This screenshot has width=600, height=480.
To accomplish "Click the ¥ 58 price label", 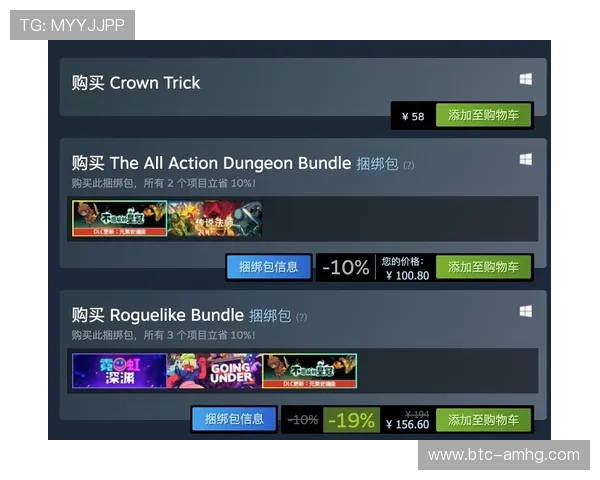I will pyautogui.click(x=413, y=116).
